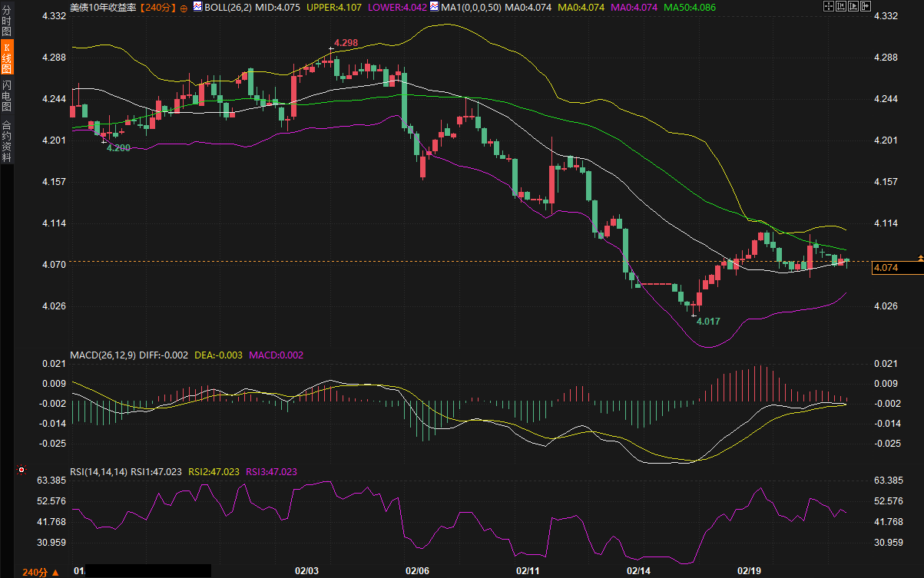
Task: Click the orange circle-plus icon beside 240分
Action: (x=184, y=7)
